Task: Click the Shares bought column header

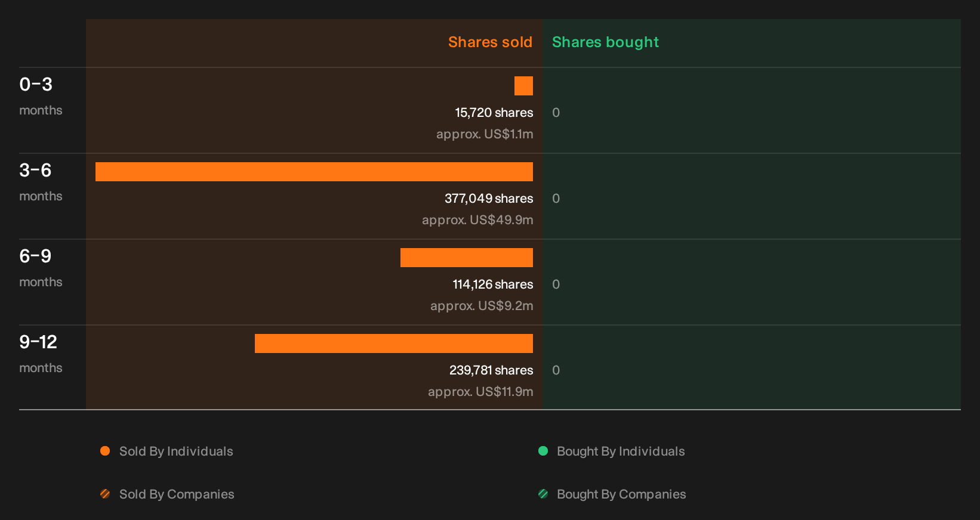Action: (605, 42)
